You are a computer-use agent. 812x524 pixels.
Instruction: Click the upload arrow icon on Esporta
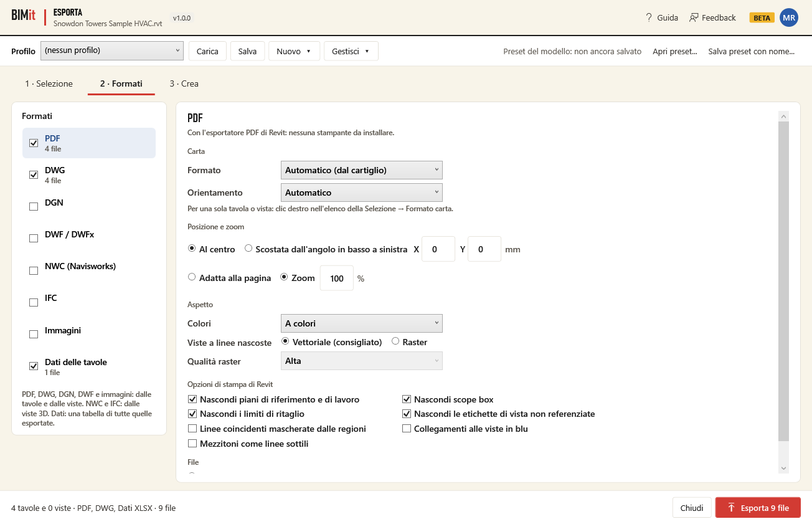[731, 508]
